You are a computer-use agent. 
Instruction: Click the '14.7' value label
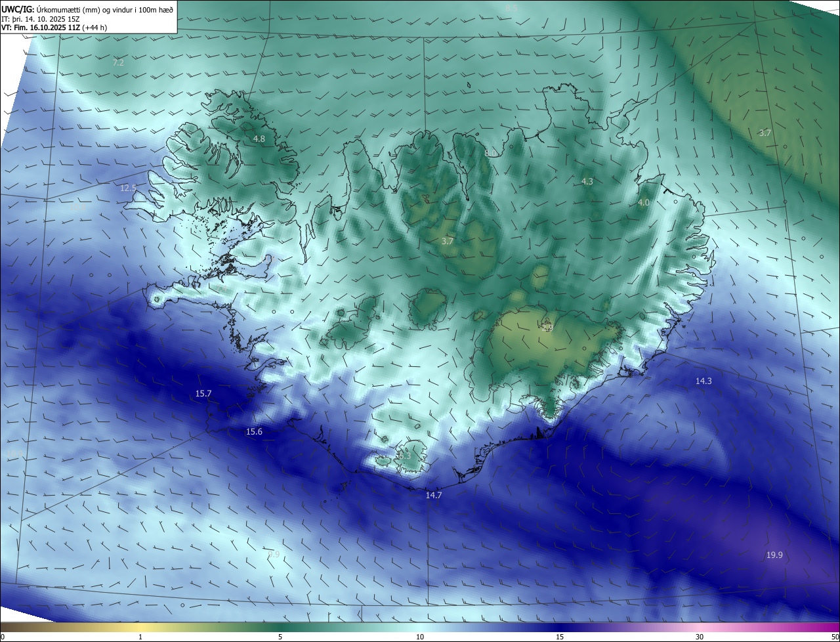tap(434, 496)
